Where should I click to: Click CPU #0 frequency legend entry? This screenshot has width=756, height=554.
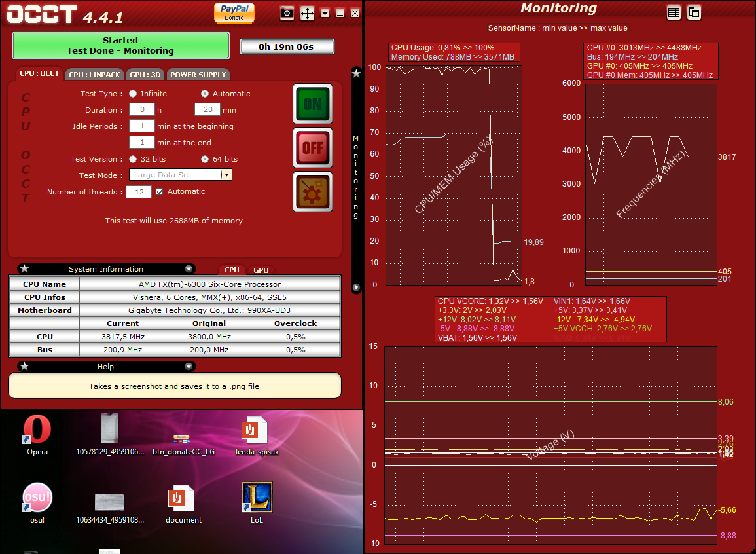[x=644, y=48]
